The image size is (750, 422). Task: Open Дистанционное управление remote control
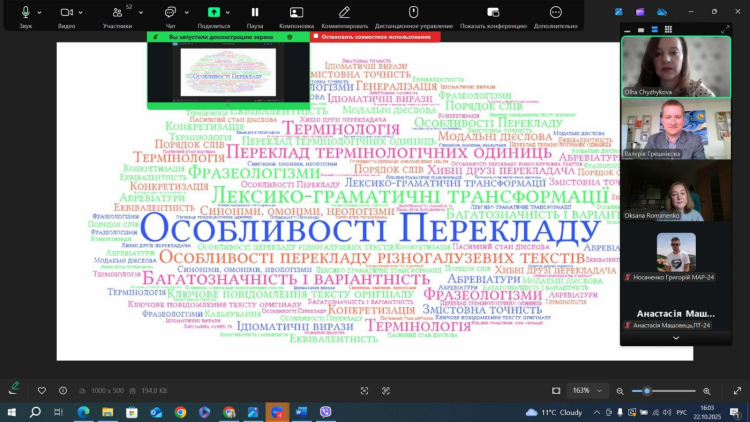coord(413,12)
